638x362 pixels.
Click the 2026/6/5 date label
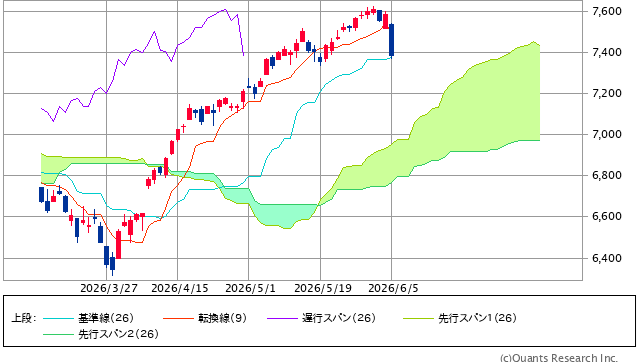393,288
